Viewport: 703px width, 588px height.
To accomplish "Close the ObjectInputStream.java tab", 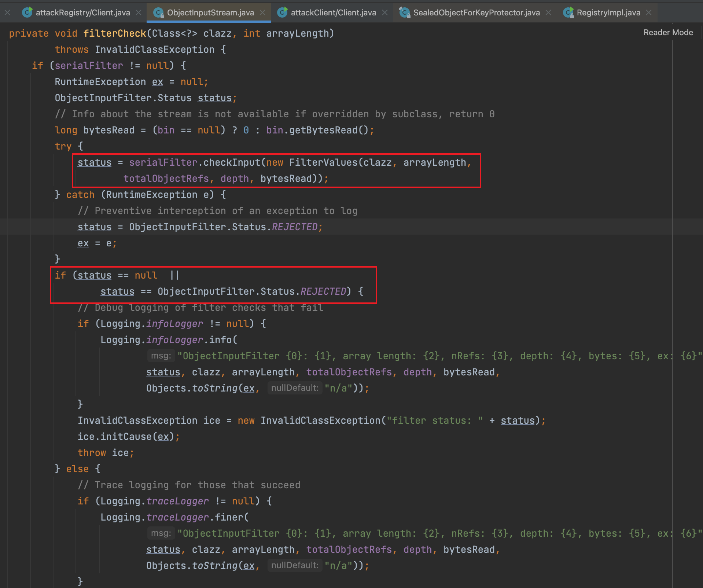I will [262, 12].
